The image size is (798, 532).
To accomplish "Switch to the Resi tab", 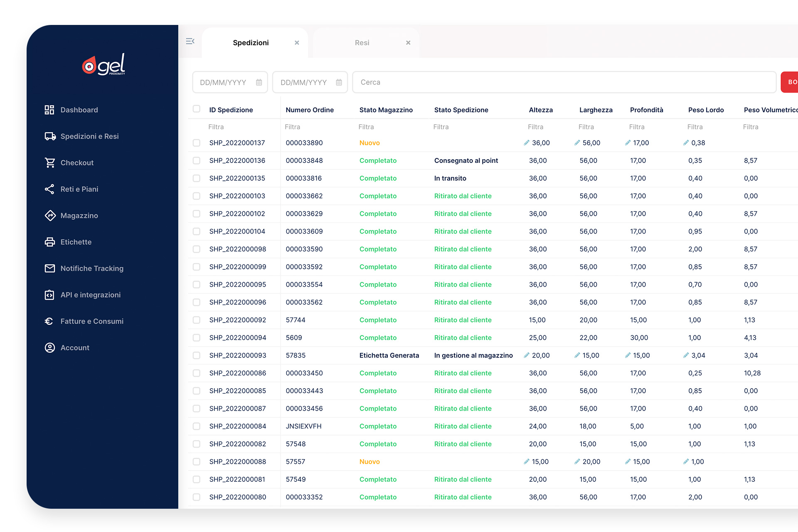I will point(361,42).
